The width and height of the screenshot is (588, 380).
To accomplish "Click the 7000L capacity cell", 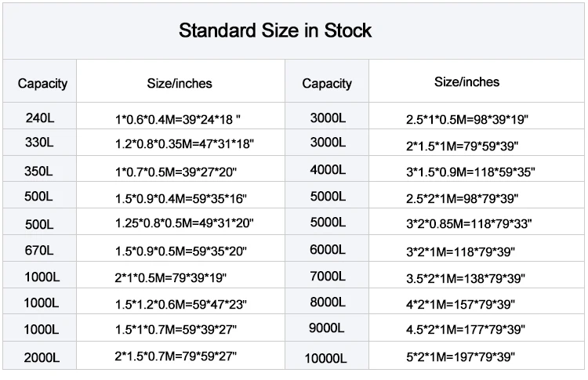I will pos(327,277).
